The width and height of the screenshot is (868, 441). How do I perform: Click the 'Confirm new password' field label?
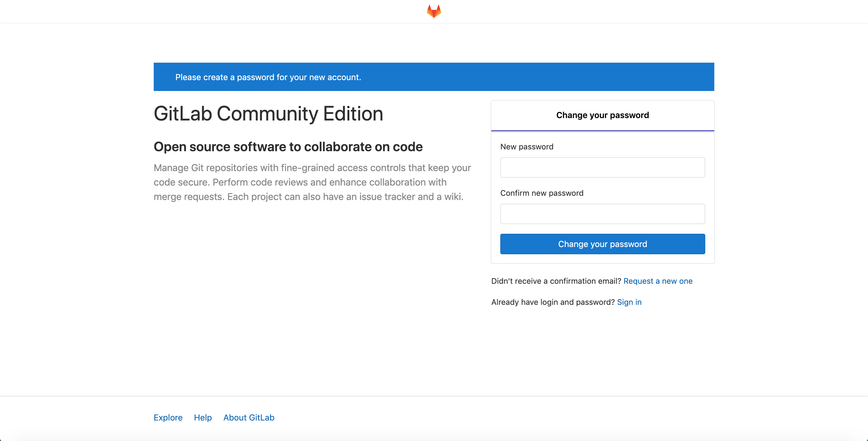point(542,193)
